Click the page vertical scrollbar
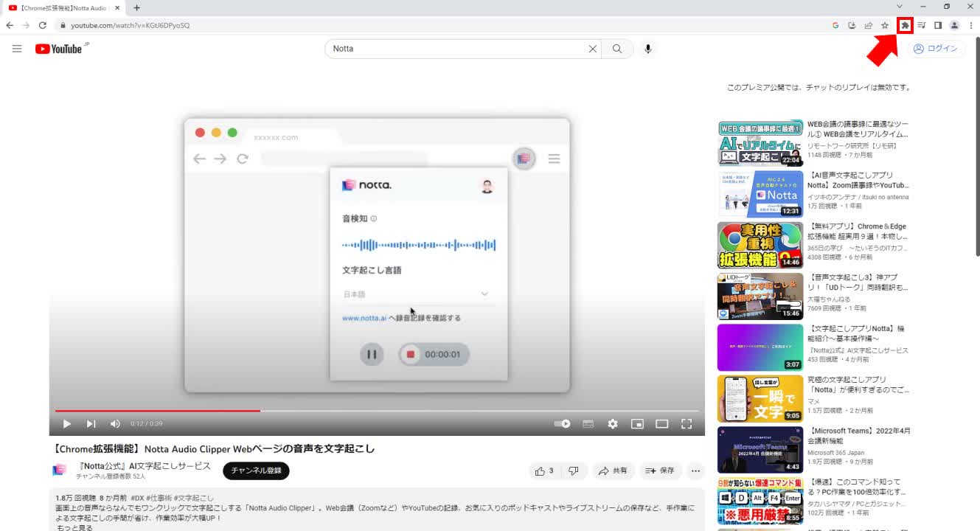Viewport: 980px width, 531px height. tap(976, 147)
